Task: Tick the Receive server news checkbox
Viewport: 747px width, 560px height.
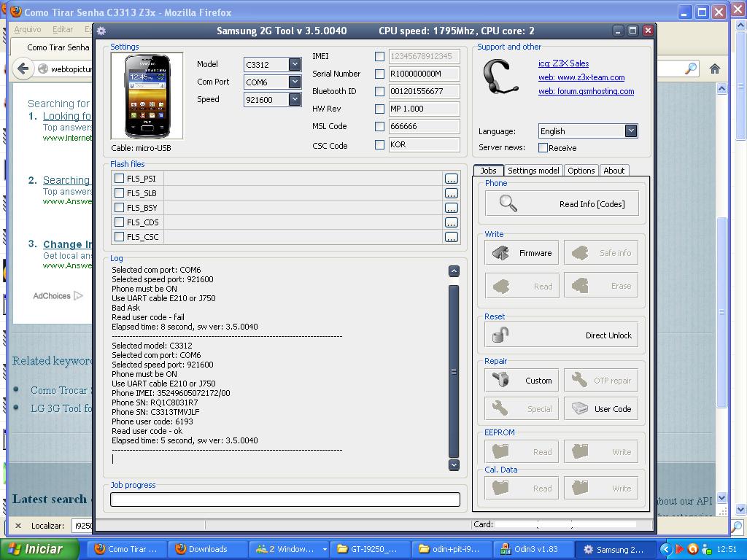Action: [x=543, y=147]
